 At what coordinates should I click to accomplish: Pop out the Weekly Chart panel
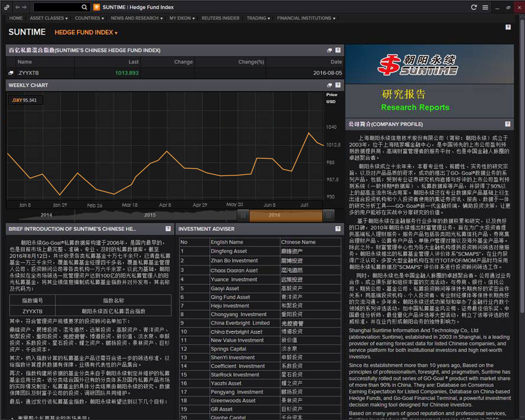pyautogui.click(x=329, y=85)
